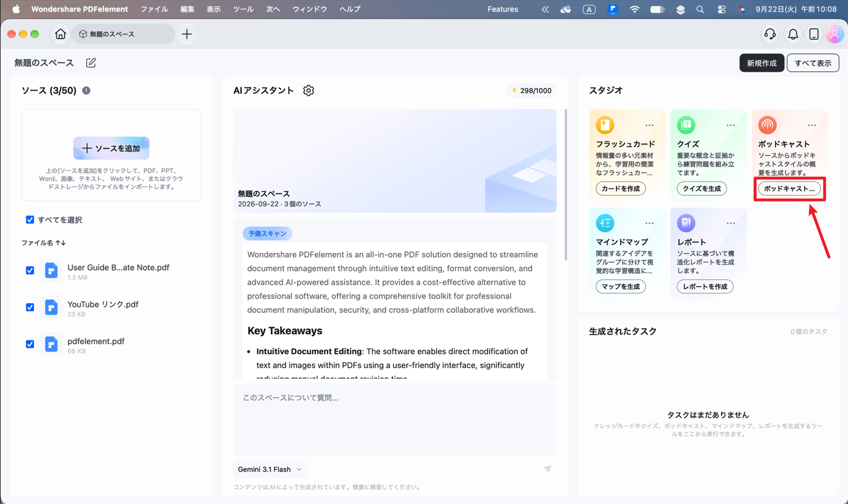Uncheck the pdfelement.pdf source

coord(30,344)
